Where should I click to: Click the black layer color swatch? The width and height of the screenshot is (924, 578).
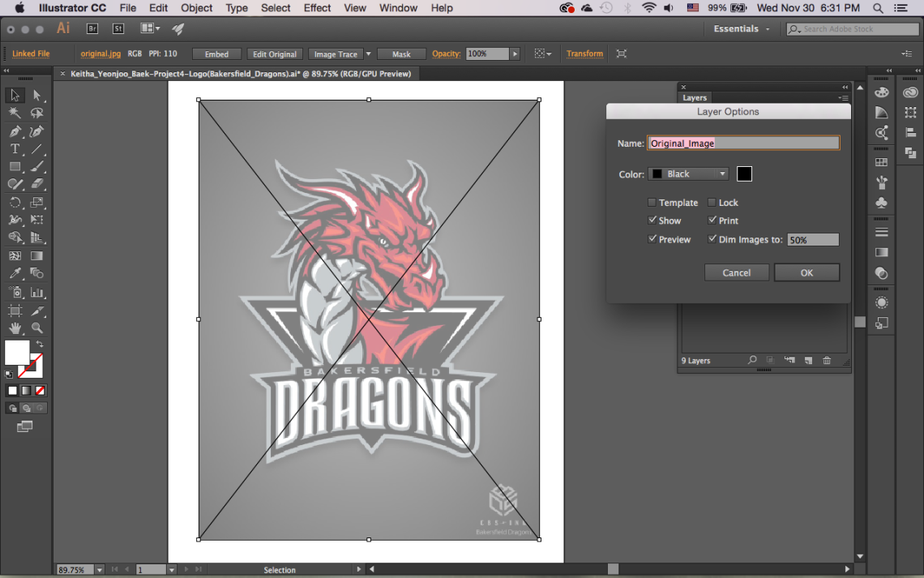pyautogui.click(x=744, y=173)
